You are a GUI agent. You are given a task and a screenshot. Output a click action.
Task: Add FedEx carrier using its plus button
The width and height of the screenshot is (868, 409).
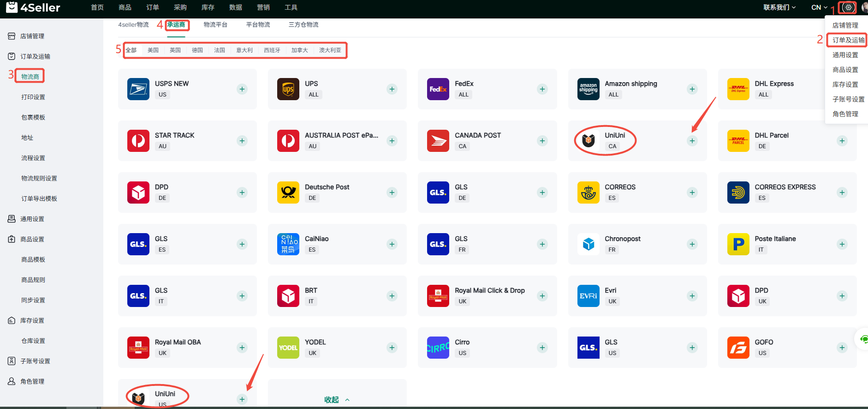(x=542, y=89)
